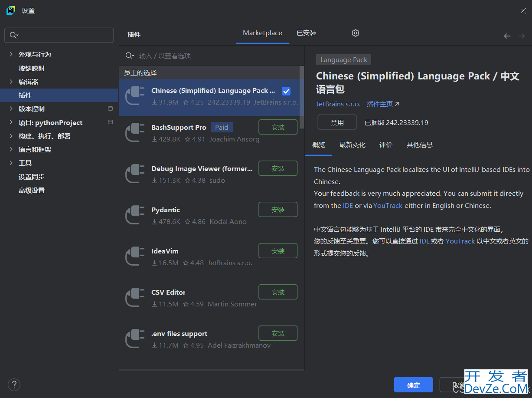Expand the 版本控制 tree node

(x=11, y=109)
